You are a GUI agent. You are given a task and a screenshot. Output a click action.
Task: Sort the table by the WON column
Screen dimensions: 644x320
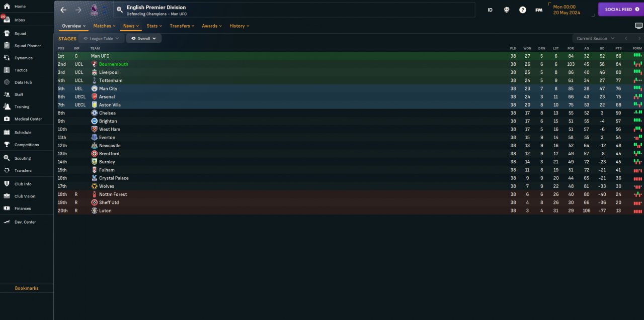[527, 48]
